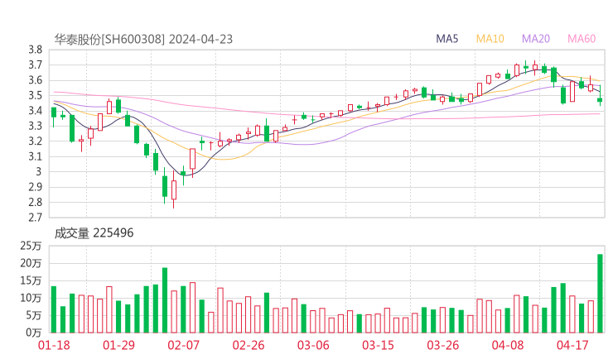Image resolution: width=613 pixels, height=364 pixels.
Task: Click the 02-26 date axis label
Action: point(249,345)
